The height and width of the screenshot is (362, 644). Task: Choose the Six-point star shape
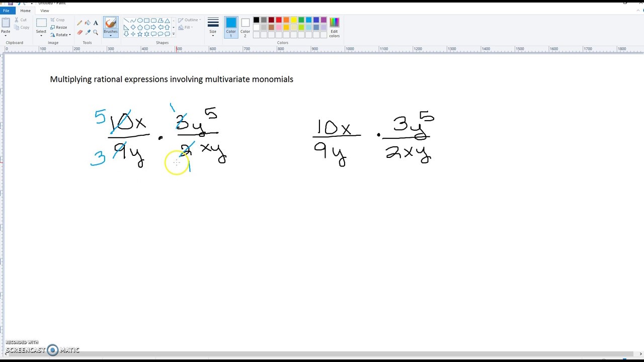click(x=147, y=34)
